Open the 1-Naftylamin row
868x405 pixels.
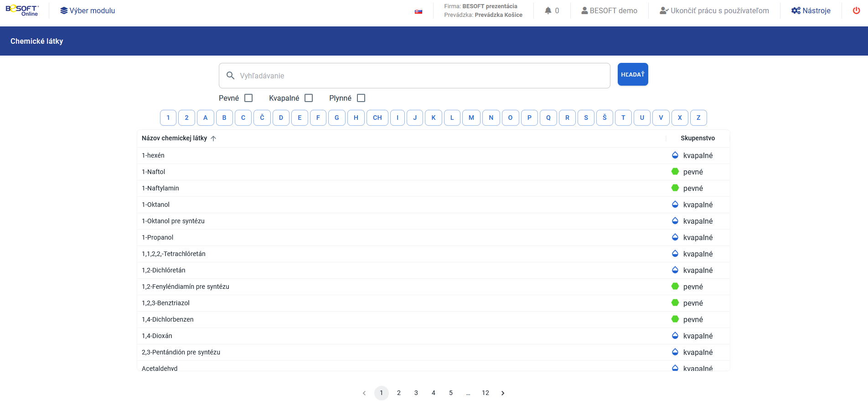coord(433,188)
